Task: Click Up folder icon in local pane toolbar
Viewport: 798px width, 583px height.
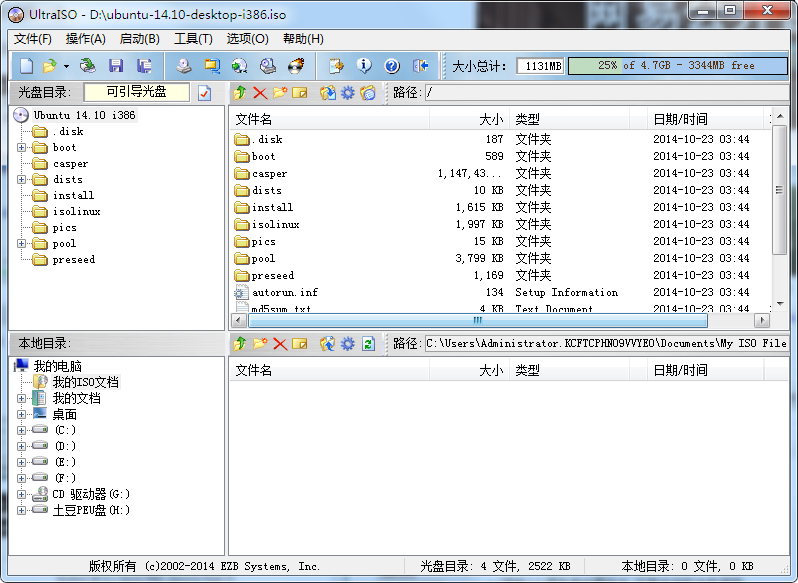Action: pyautogui.click(x=240, y=344)
